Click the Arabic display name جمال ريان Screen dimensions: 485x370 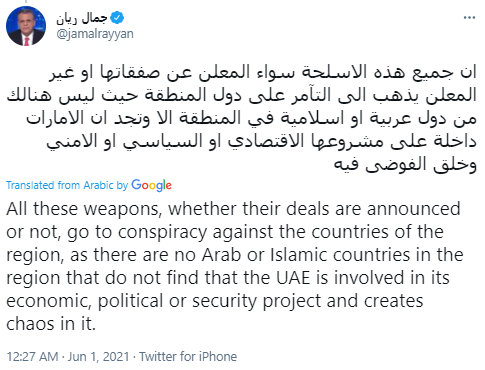click(x=82, y=18)
